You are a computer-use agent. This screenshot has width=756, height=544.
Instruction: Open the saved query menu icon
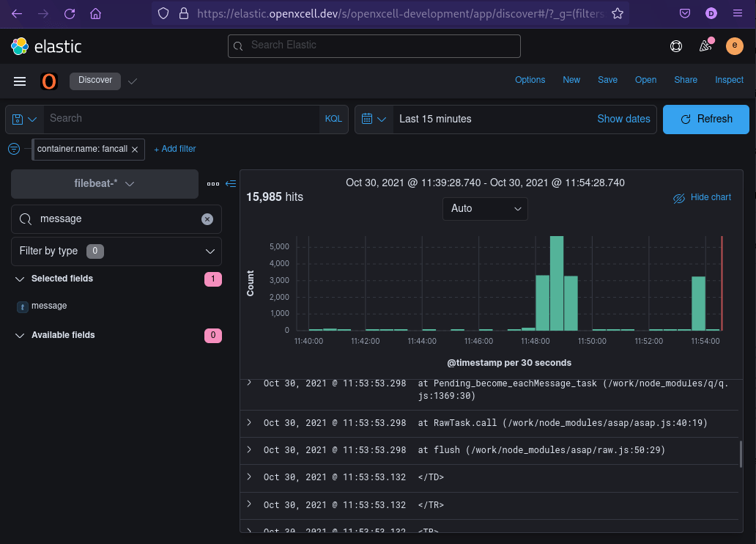(x=24, y=119)
